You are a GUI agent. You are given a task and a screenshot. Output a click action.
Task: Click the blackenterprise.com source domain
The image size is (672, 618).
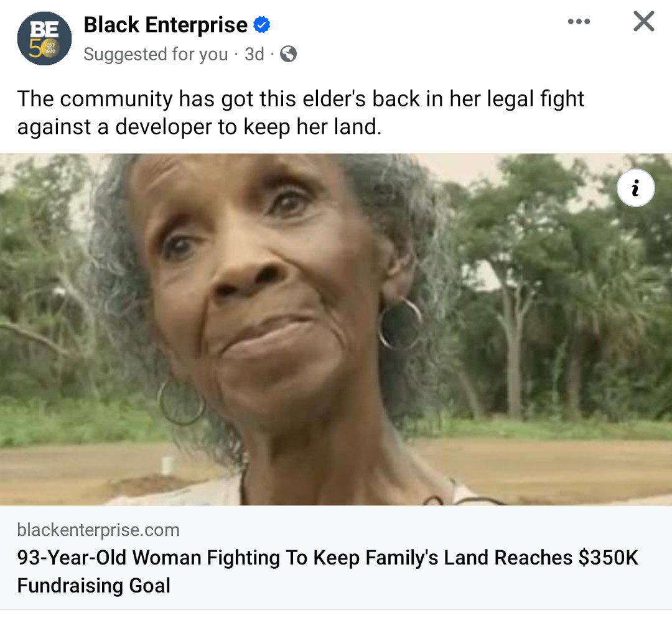(98, 530)
